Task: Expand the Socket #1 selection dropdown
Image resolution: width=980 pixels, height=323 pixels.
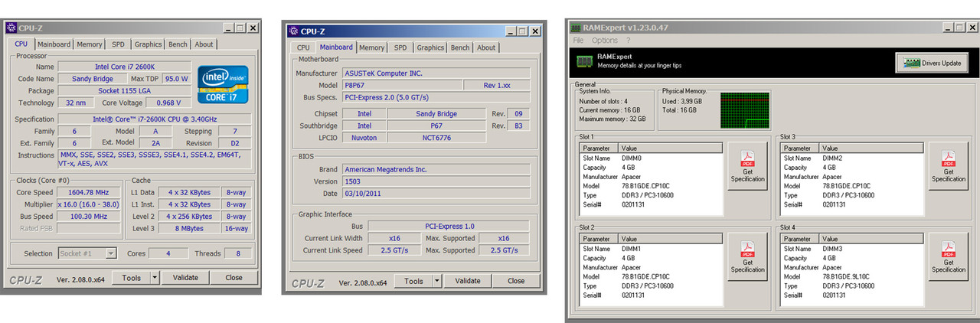Action: point(110,253)
